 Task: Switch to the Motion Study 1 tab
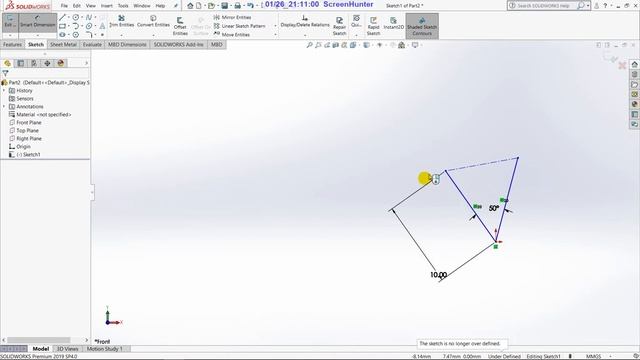pyautogui.click(x=104, y=349)
